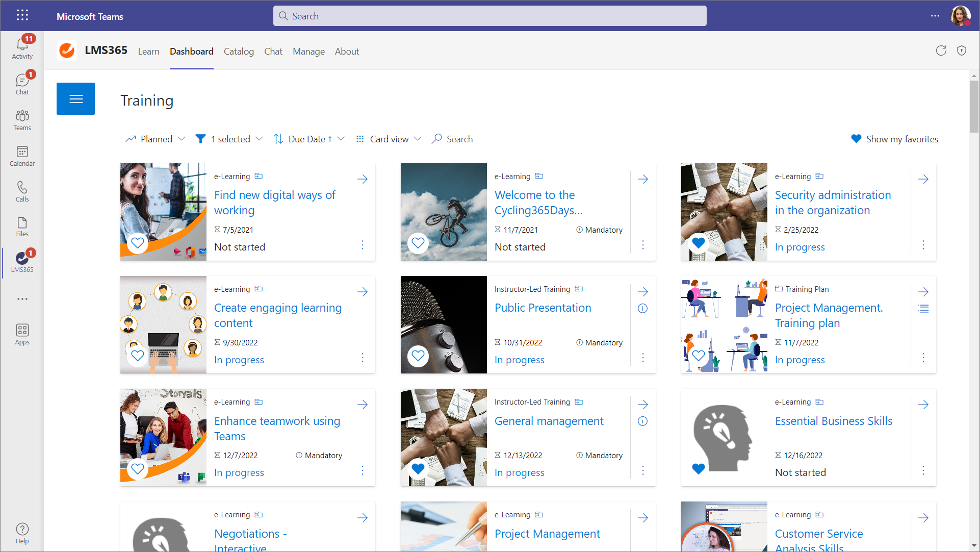
Task: Toggle Show my favorites filter
Action: click(894, 139)
